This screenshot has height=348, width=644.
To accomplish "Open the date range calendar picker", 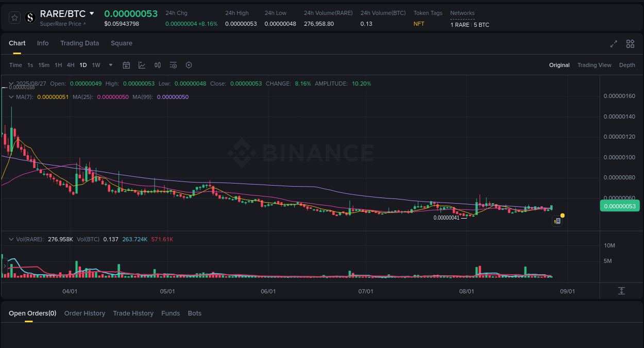I will (x=126, y=65).
